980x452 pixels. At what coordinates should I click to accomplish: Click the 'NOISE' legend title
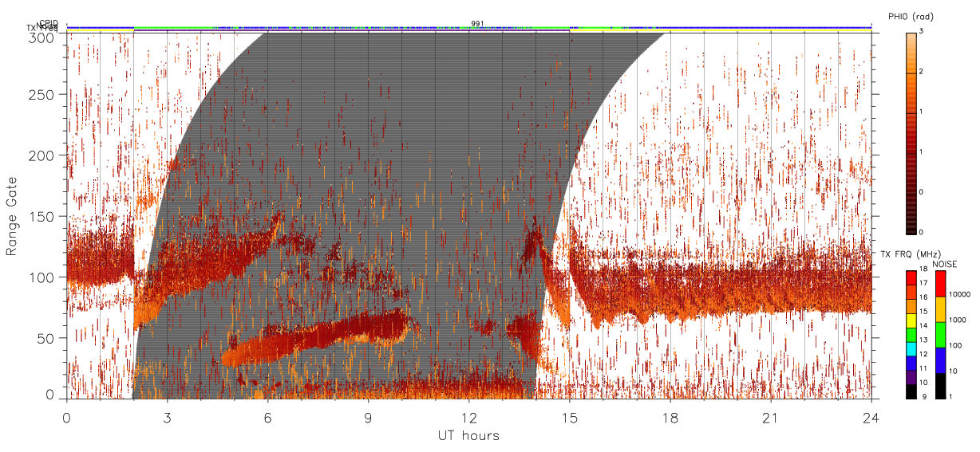(x=944, y=264)
